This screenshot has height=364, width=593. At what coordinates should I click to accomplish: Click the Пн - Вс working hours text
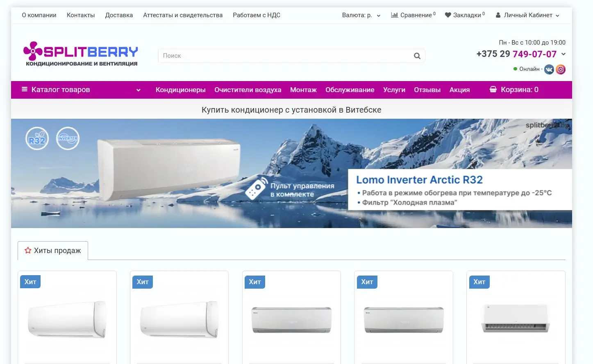(532, 43)
